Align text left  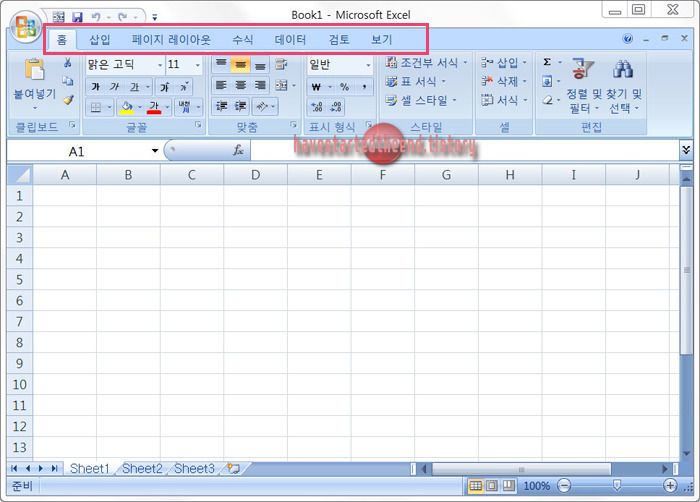[221, 85]
